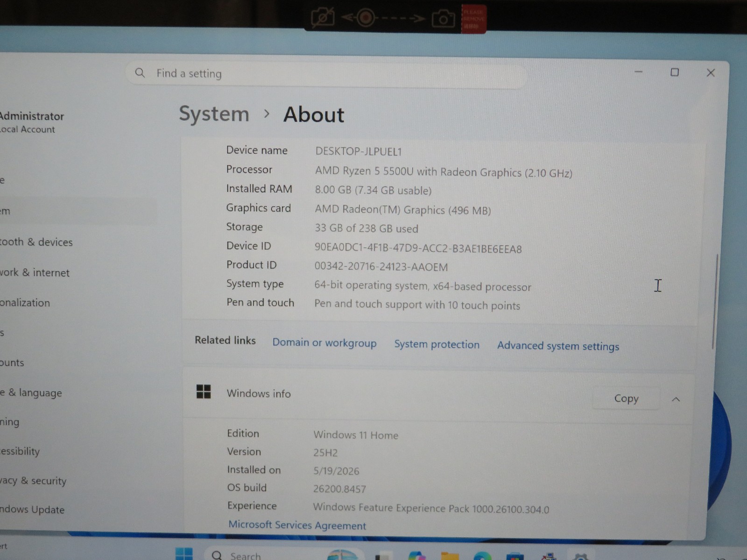747x560 pixels.
Task: Click the Graphics card value AMD Radeon(TM) Graphics
Action: tap(403, 210)
